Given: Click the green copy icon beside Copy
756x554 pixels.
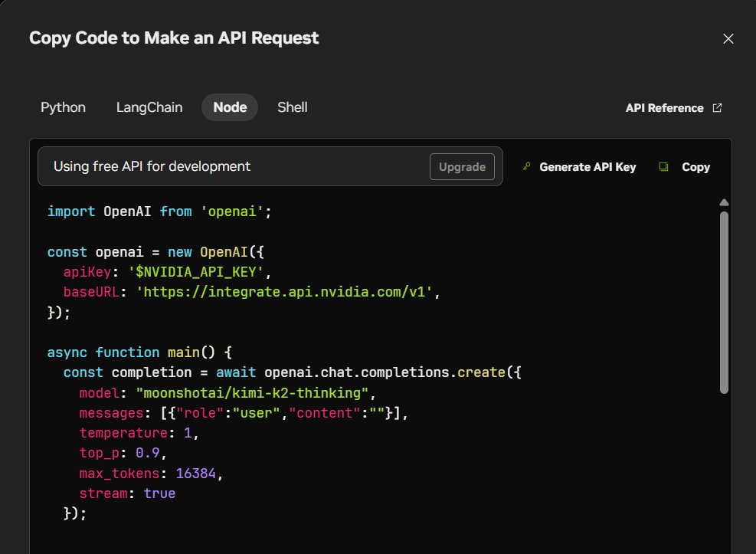Looking at the screenshot, I should tap(663, 166).
